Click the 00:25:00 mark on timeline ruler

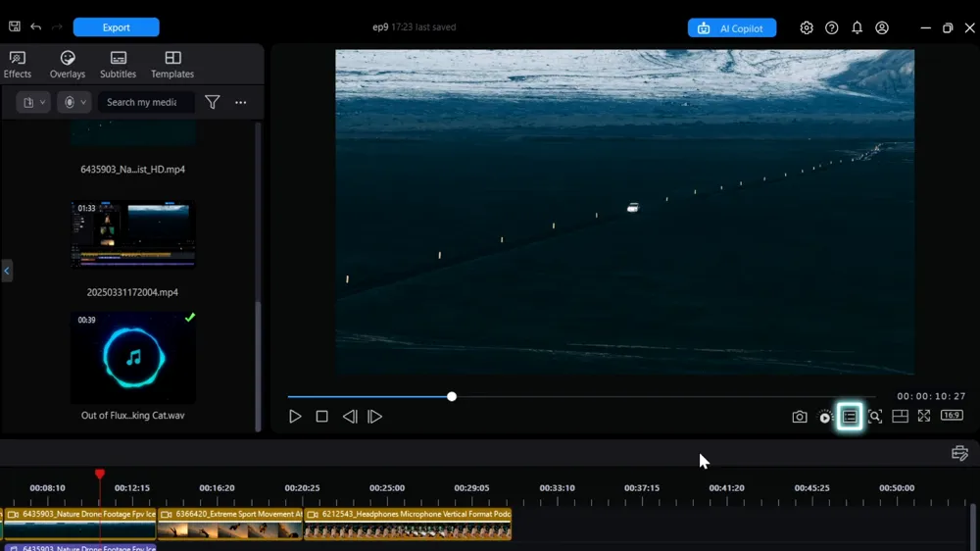pyautogui.click(x=387, y=488)
